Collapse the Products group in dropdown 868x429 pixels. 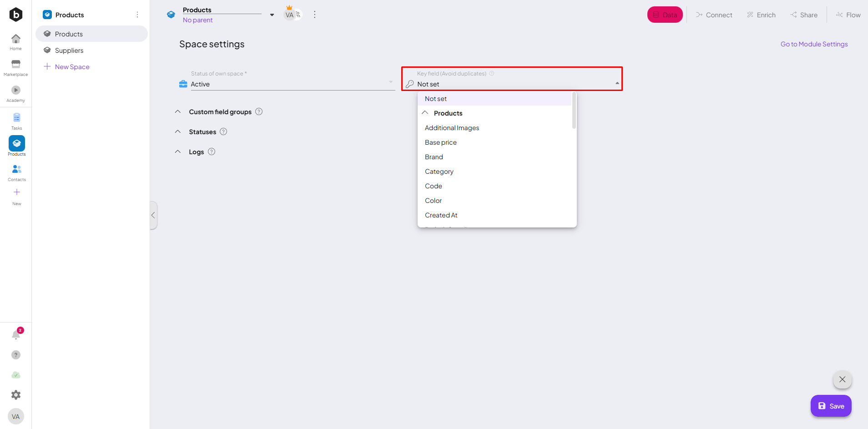(425, 113)
